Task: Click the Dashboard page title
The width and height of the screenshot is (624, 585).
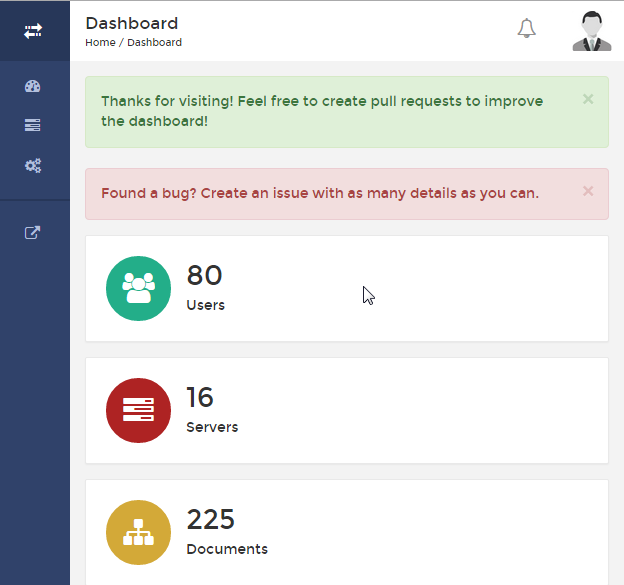Action: coord(131,23)
